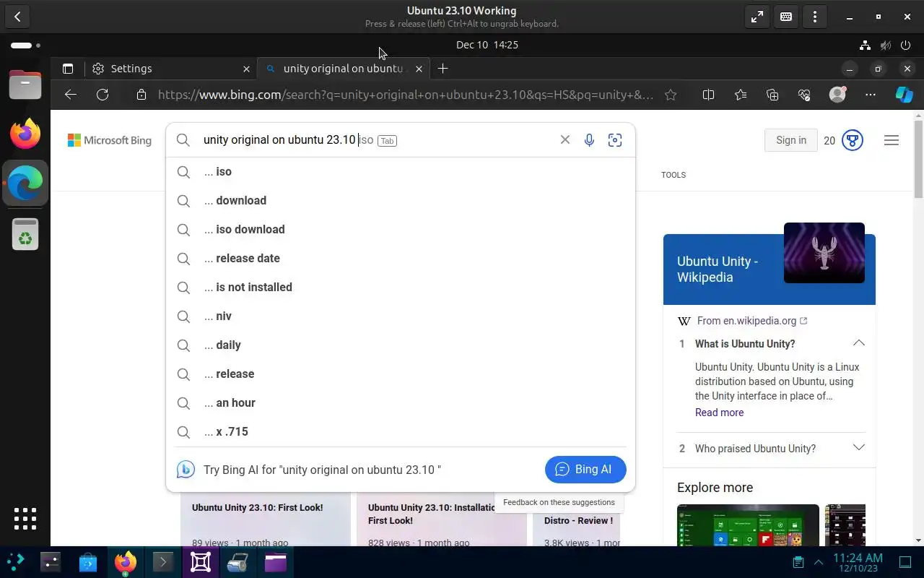Go back in Edge browser
The width and height of the screenshot is (924, 578).
click(x=70, y=95)
